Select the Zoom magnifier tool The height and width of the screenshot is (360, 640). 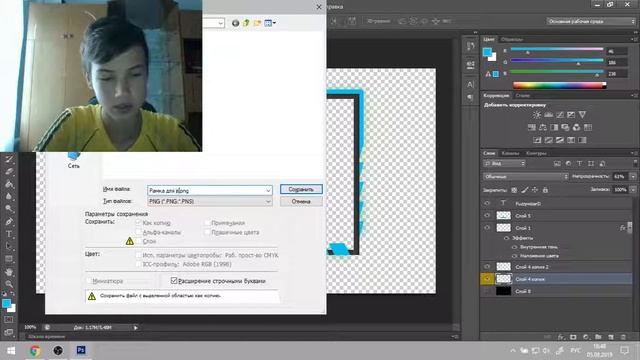click(9, 284)
